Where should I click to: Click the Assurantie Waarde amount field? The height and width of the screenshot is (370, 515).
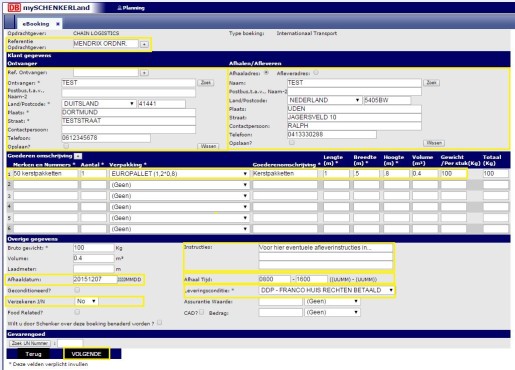tap(281, 301)
